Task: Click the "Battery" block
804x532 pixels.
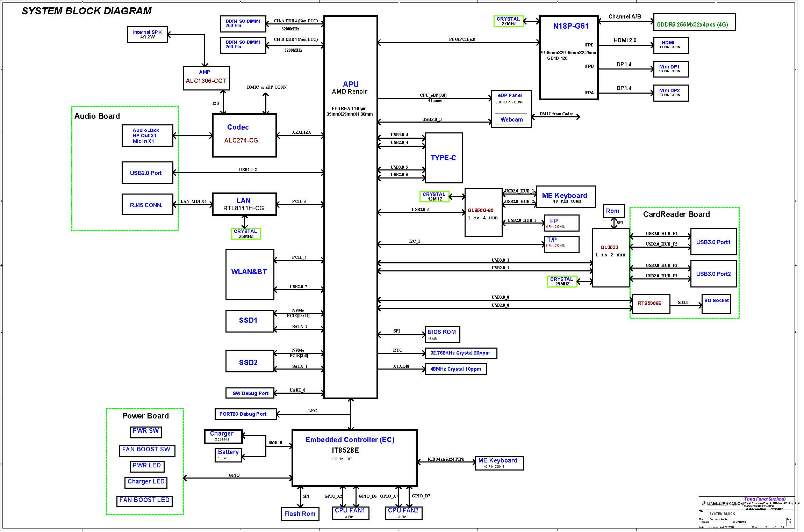Action: click(228, 455)
